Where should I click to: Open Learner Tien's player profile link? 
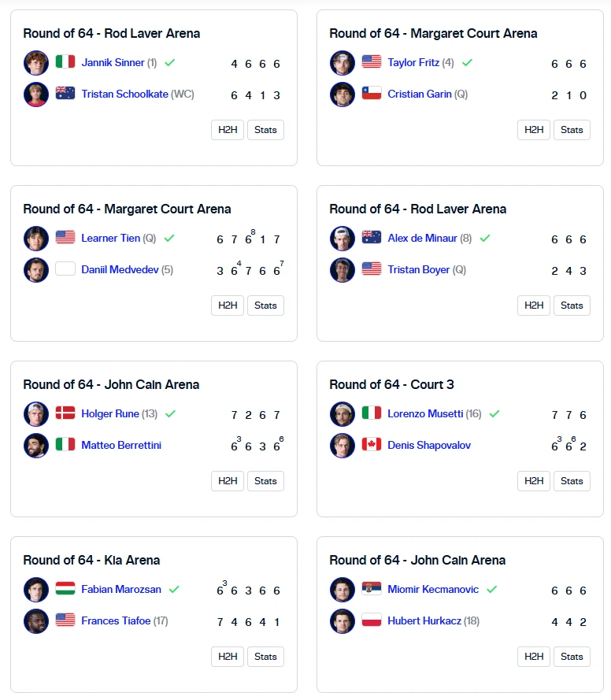[x=111, y=238]
